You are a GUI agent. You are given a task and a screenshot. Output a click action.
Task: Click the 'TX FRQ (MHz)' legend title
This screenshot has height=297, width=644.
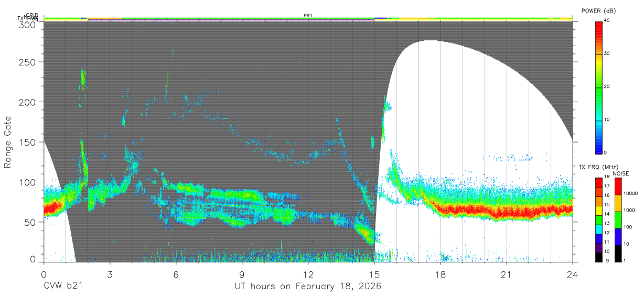point(598,167)
